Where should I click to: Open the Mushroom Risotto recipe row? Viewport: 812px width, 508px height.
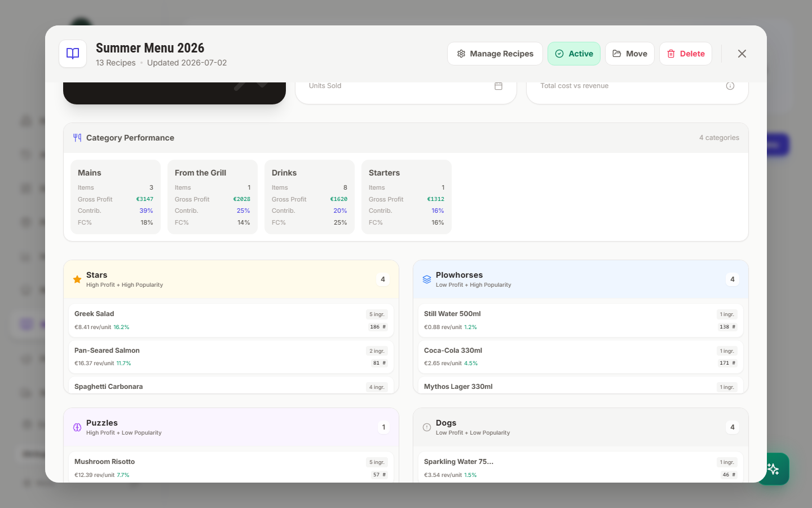pyautogui.click(x=231, y=467)
